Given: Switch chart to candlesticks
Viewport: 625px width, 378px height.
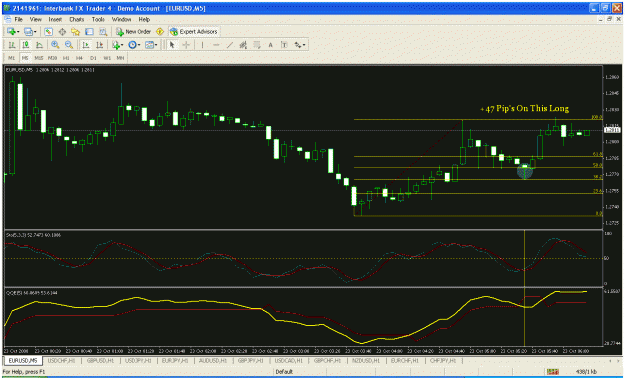Looking at the screenshot, I should coord(26,45).
